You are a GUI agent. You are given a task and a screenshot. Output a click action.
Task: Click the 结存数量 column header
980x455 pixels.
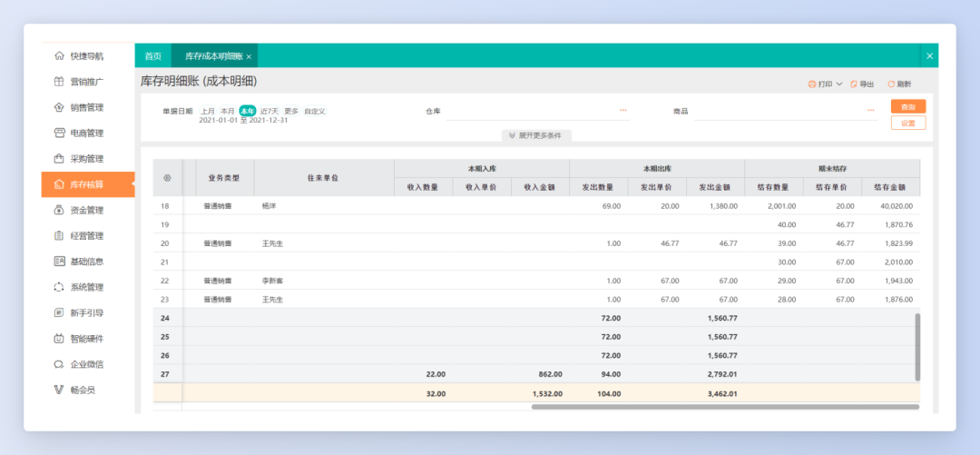coord(774,187)
